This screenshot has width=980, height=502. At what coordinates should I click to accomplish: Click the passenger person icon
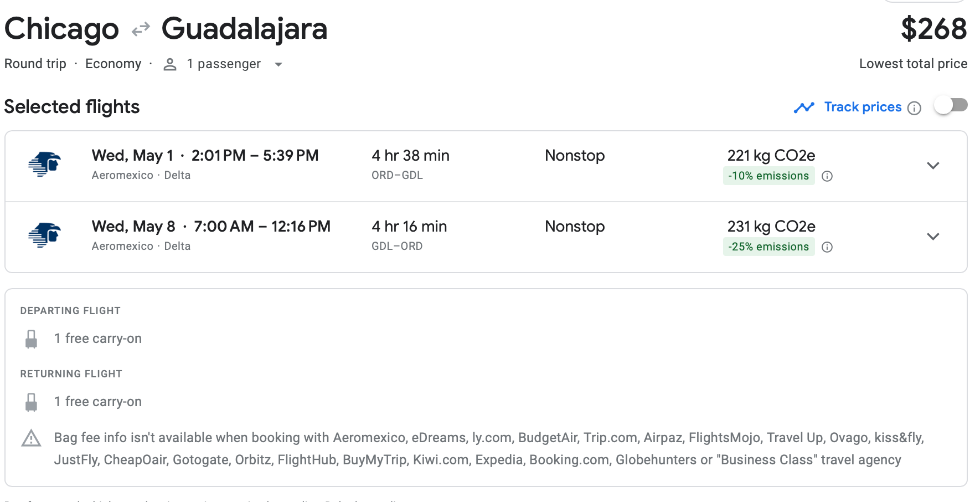point(170,64)
